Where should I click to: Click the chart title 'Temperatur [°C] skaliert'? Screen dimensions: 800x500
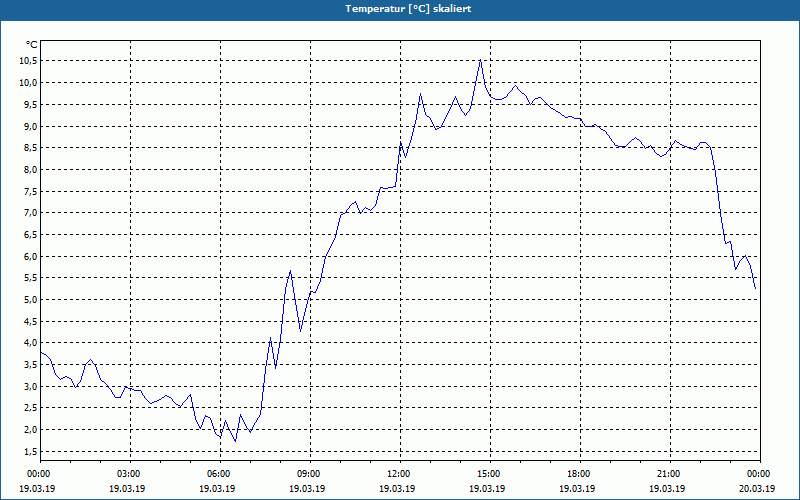408,9
